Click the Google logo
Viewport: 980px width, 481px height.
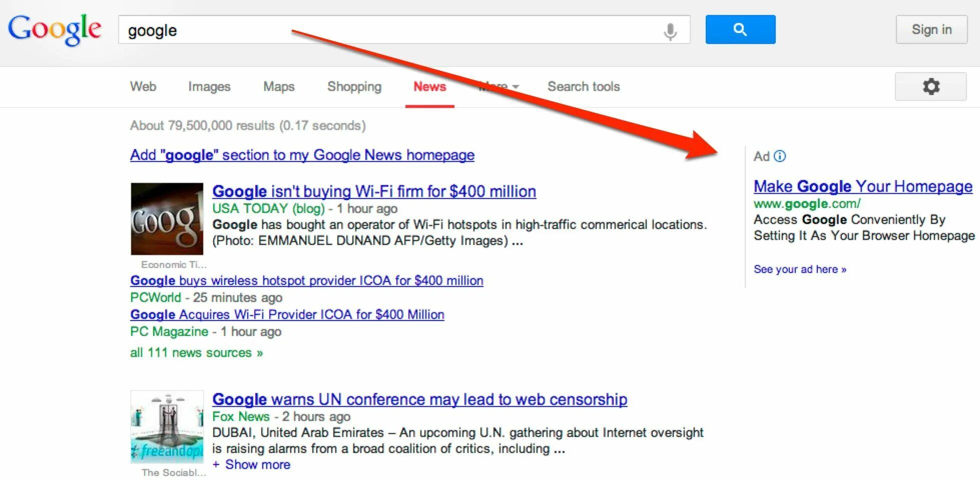click(x=54, y=29)
